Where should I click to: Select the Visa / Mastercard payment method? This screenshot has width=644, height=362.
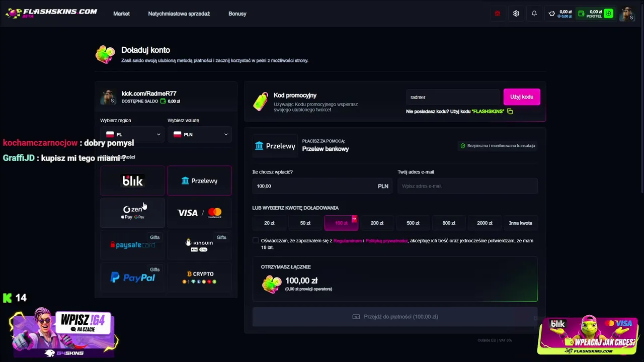point(199,213)
